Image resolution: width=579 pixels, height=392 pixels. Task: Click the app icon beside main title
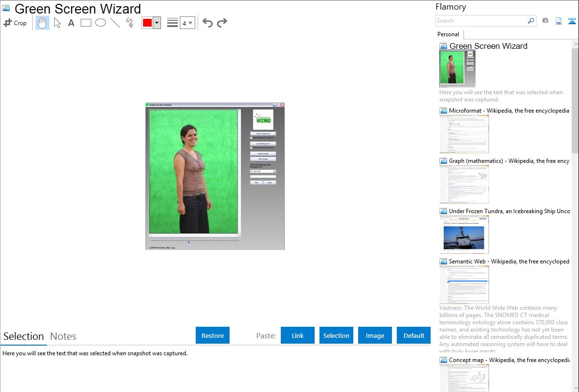pyautogui.click(x=6, y=8)
